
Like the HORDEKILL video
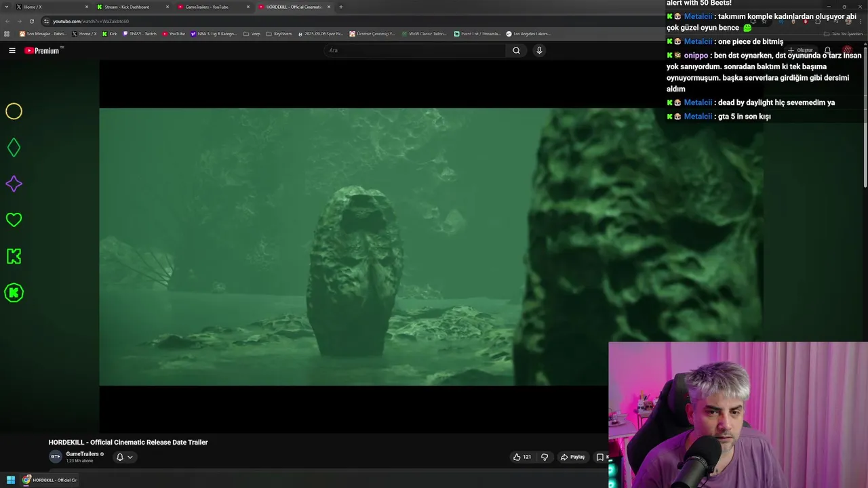click(x=522, y=457)
